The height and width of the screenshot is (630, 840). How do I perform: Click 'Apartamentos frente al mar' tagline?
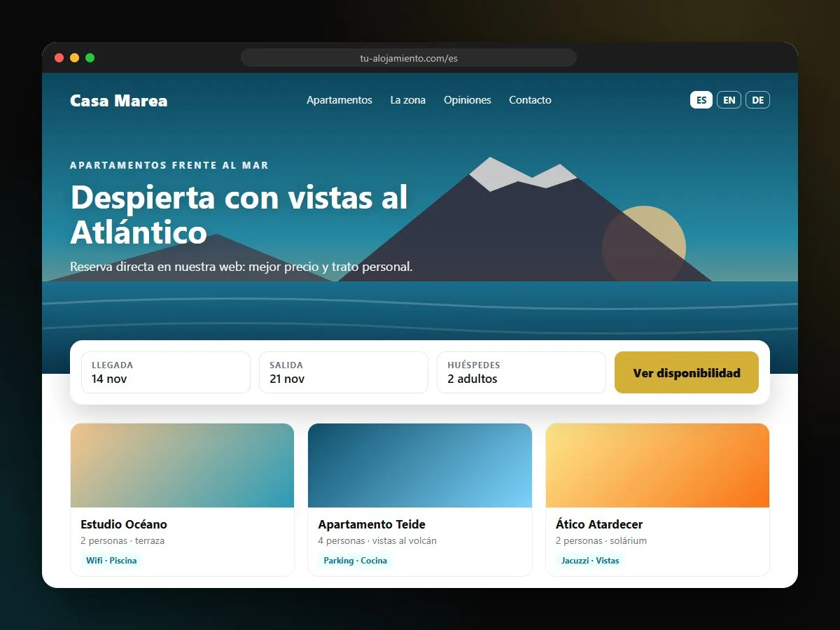tap(169, 166)
